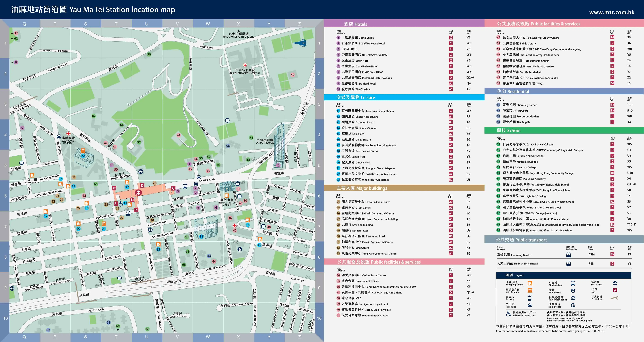The height and width of the screenshot is (342, 644).
Task: Click exit D marker beside the station
Action: 142,185
